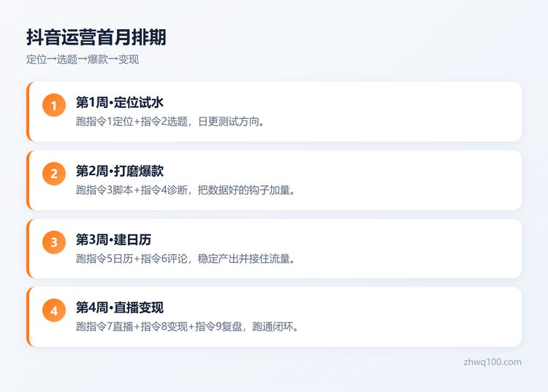Select the 第4周·直播变现 heading
Viewport: 548px width, 392px height.
120,307
